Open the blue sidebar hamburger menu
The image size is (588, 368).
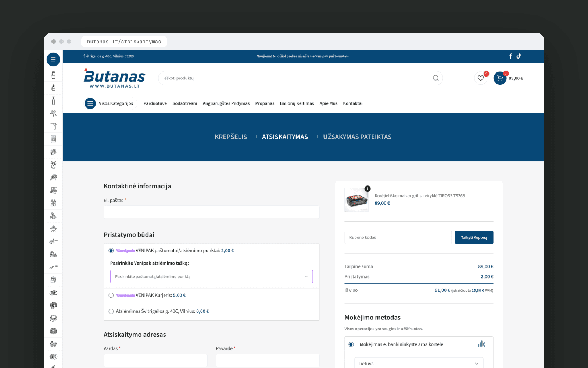(x=53, y=59)
